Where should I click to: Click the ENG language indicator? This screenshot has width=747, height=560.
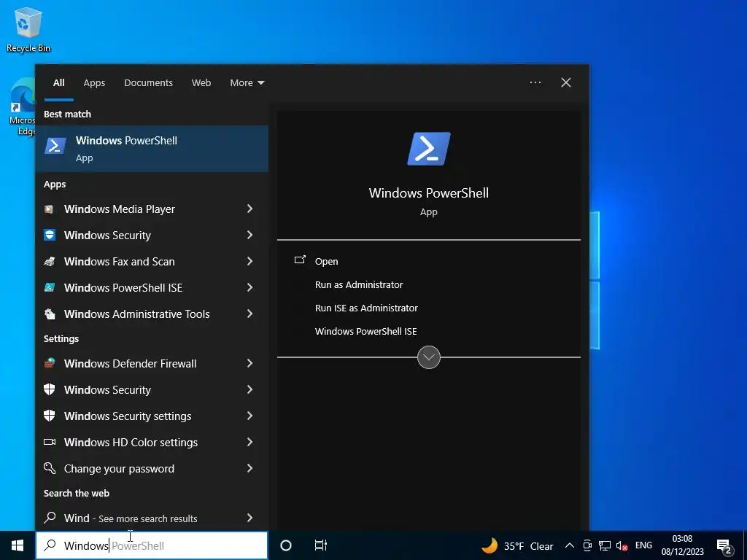pos(643,545)
